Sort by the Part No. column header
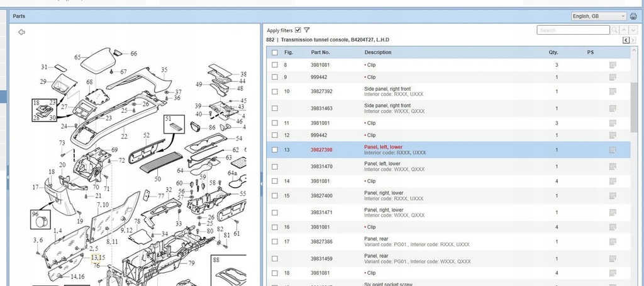Image resolution: width=644 pixels, height=286 pixels. [320, 53]
